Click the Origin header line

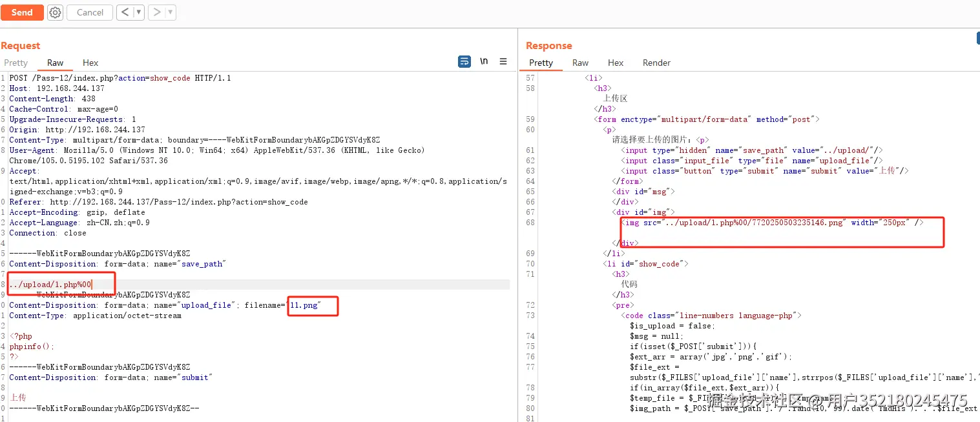click(x=77, y=130)
